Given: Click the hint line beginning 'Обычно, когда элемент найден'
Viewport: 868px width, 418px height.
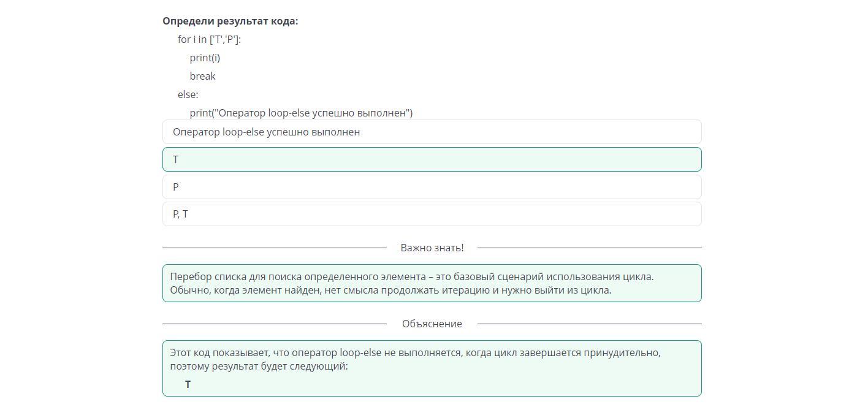Looking at the screenshot, I should click(x=390, y=290).
